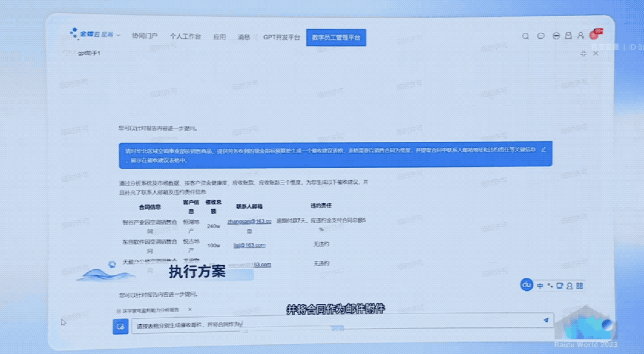This screenshot has width=644, height=354.
Task: Click the lisi@163.com email link
Action: pos(249,245)
